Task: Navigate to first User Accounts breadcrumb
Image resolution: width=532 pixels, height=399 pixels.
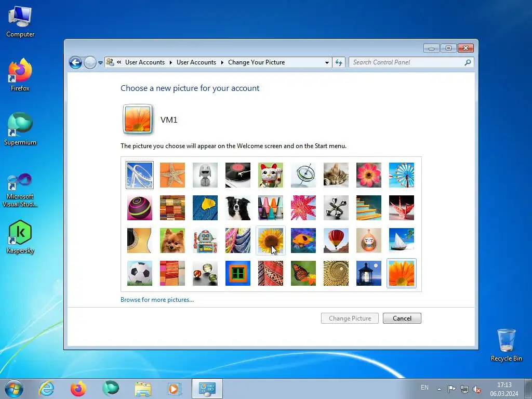Action: 145,62
